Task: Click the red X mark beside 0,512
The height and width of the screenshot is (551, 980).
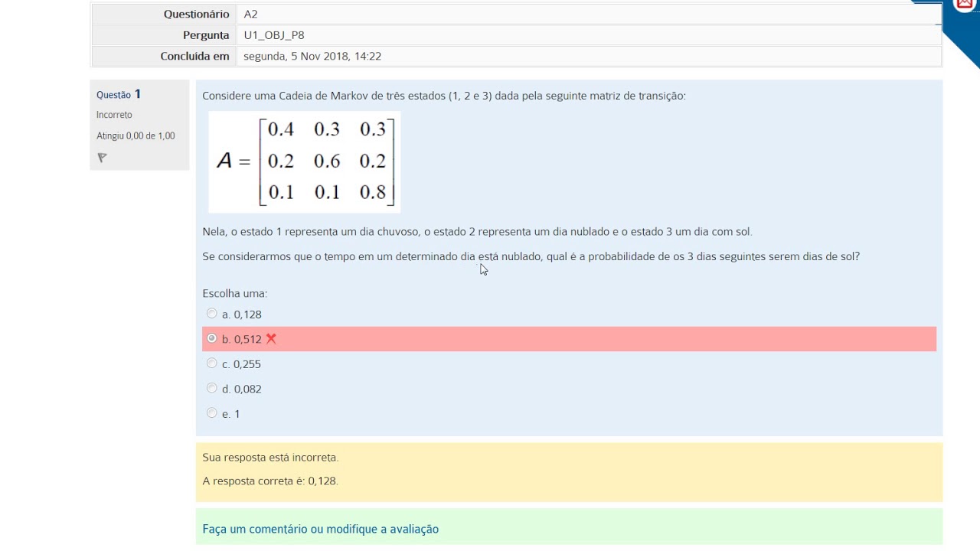Action: coord(271,339)
